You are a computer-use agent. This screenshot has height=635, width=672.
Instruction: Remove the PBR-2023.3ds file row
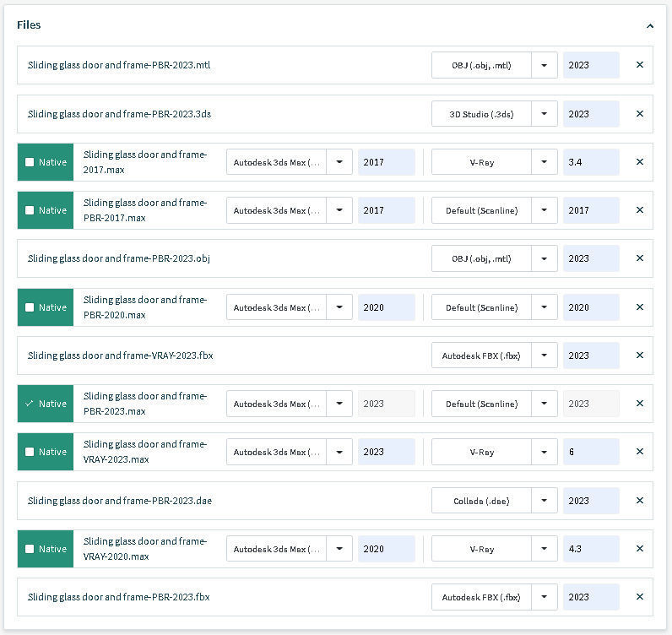(639, 114)
